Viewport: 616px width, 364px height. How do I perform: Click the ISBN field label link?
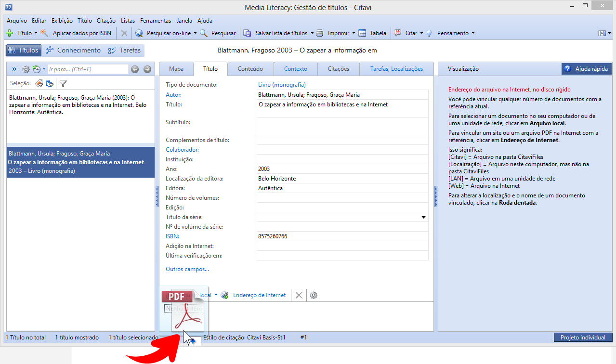(172, 236)
